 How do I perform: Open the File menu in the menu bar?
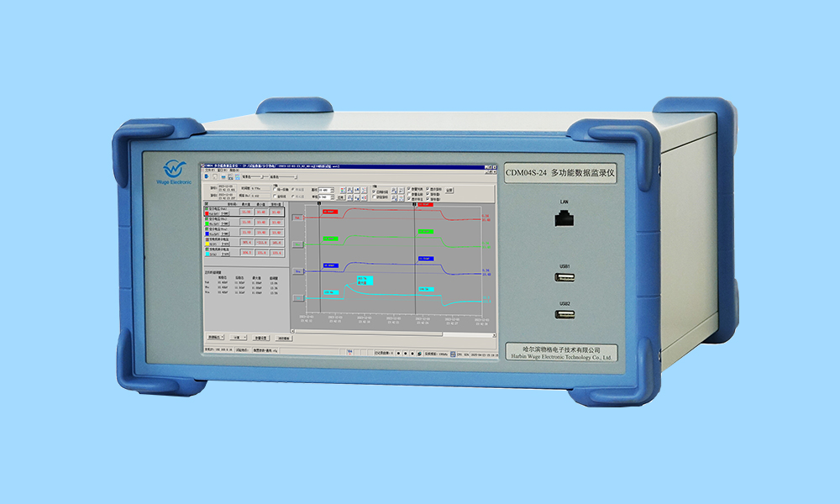coord(208,171)
